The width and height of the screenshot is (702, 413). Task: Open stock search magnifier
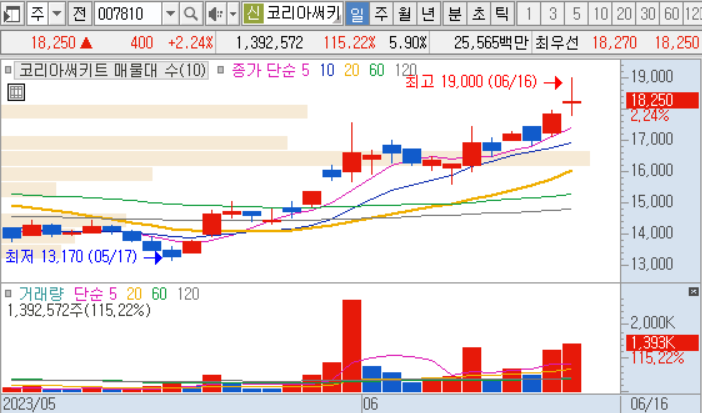[191, 13]
